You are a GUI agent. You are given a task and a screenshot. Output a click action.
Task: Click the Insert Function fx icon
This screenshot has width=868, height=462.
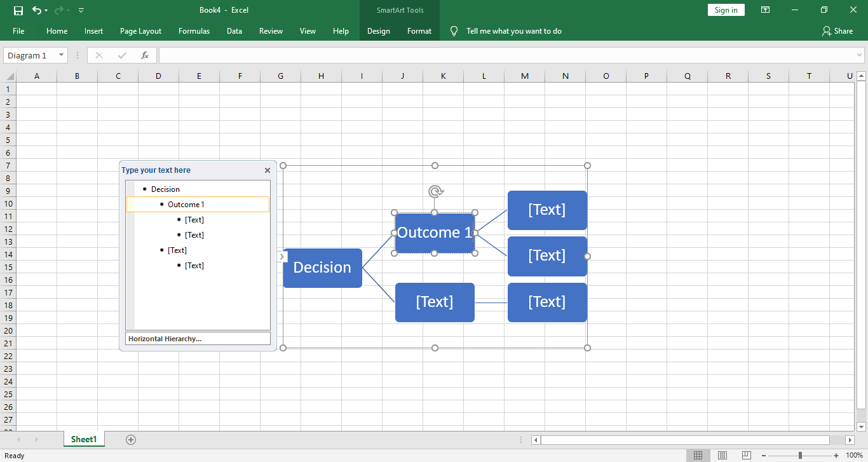(145, 55)
